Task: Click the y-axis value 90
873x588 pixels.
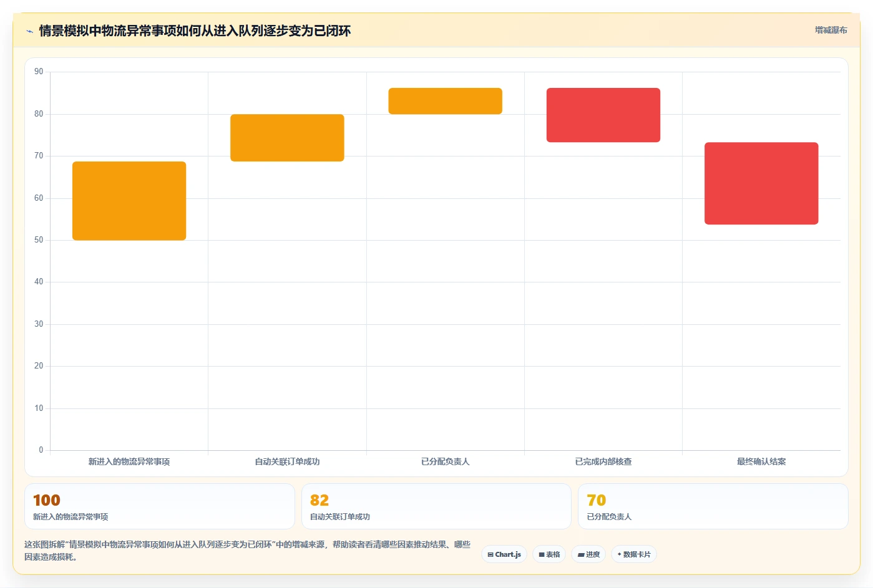Action: point(39,72)
